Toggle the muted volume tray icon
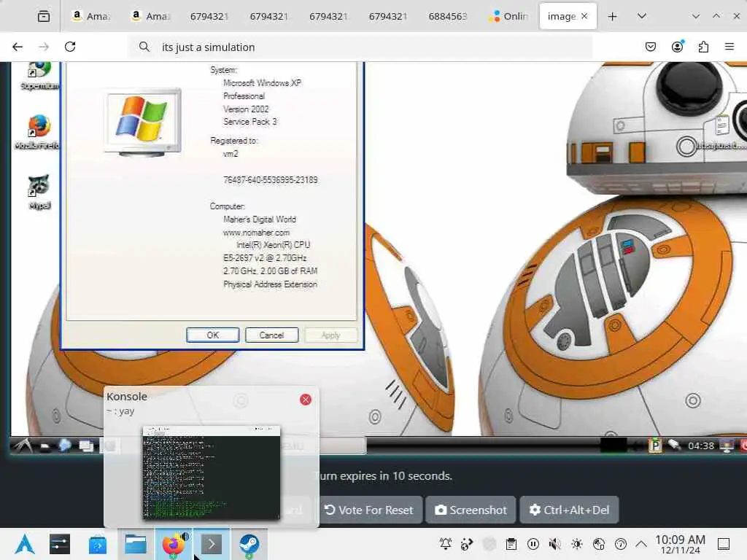The image size is (747, 560). click(554, 543)
